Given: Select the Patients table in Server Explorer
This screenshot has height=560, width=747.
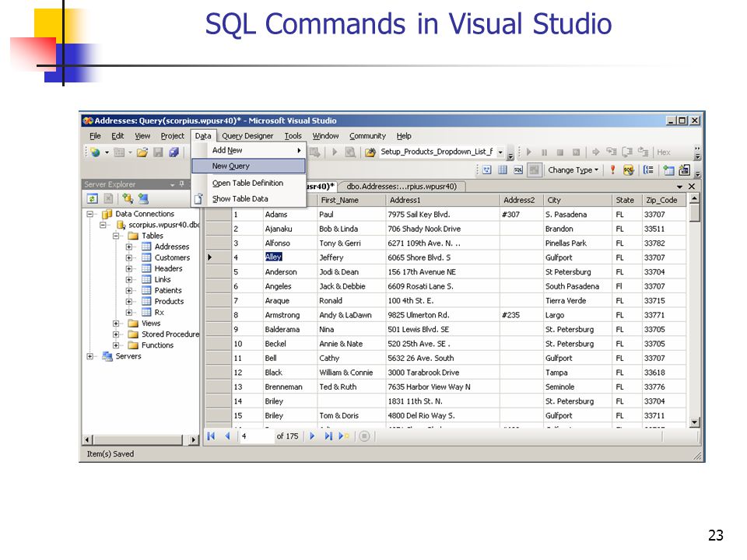Looking at the screenshot, I should 168,290.
